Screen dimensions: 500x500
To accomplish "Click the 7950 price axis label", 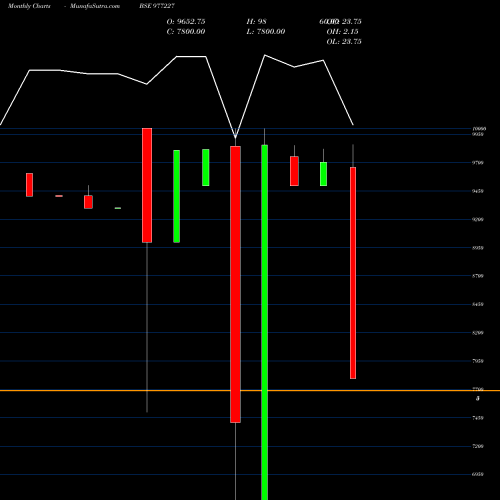I will point(478,361).
